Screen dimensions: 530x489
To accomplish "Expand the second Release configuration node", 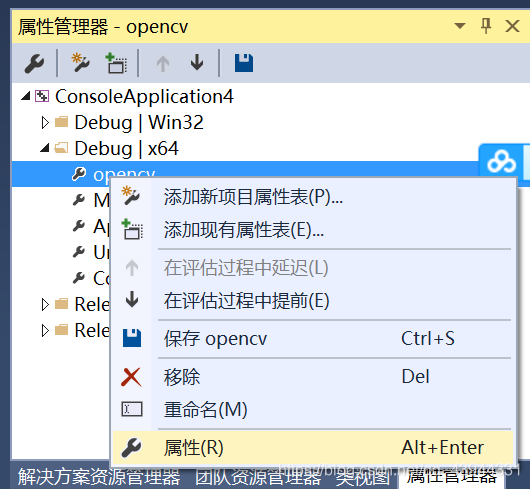I will pos(45,331).
